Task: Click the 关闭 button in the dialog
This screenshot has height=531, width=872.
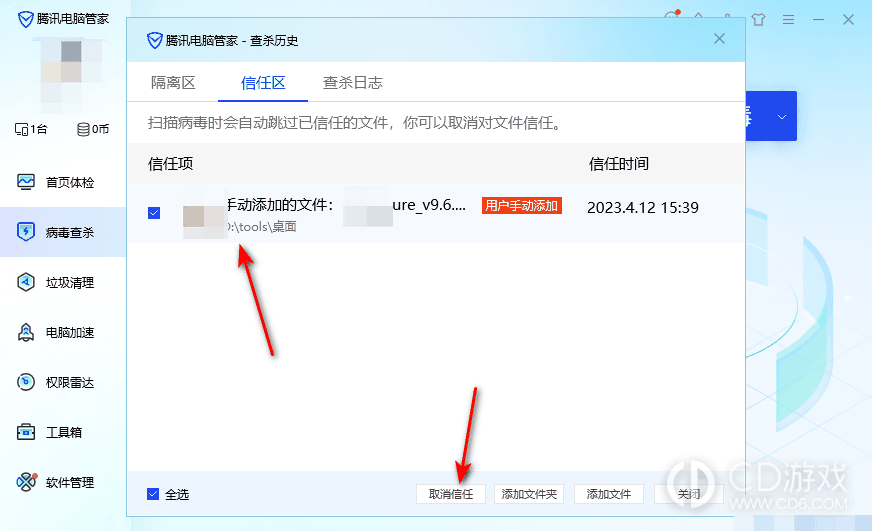Action: (x=688, y=494)
